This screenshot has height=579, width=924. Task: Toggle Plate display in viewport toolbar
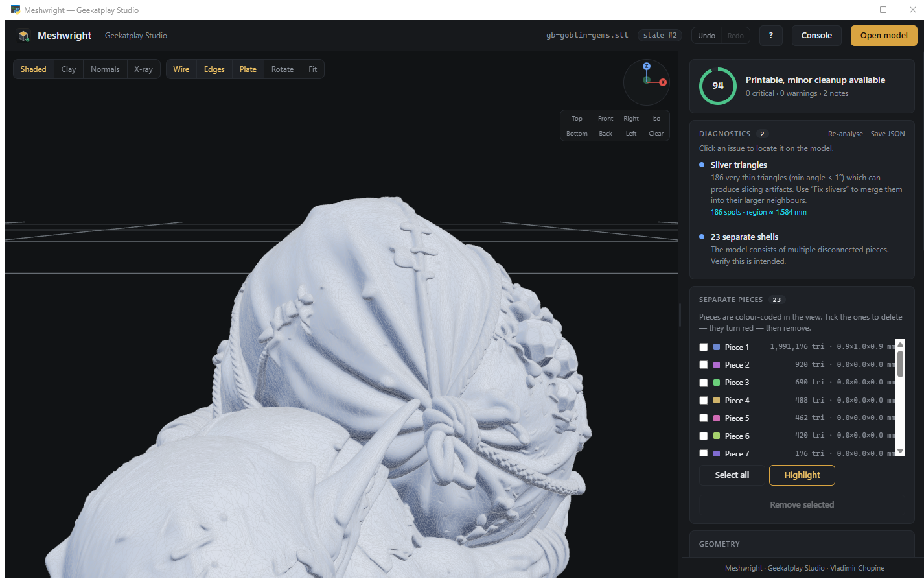pos(248,69)
